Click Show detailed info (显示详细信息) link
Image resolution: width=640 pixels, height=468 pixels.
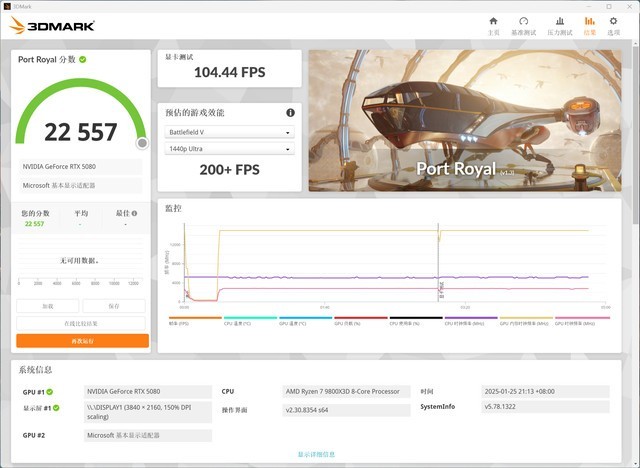click(x=316, y=454)
